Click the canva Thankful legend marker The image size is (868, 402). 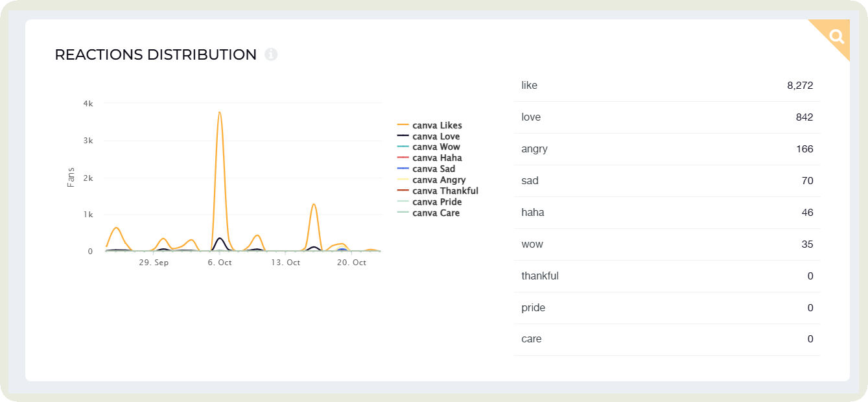(402, 191)
